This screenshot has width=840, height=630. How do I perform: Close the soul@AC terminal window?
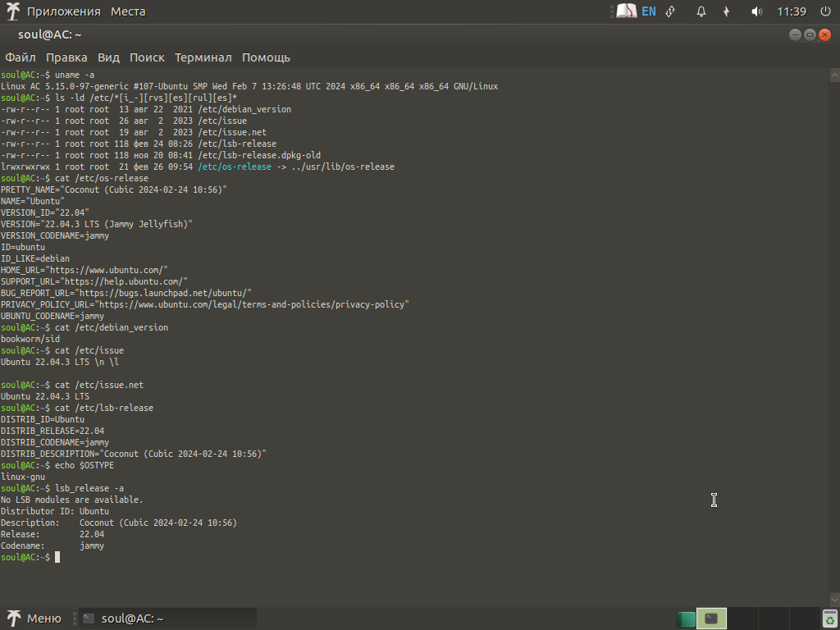pos(825,34)
